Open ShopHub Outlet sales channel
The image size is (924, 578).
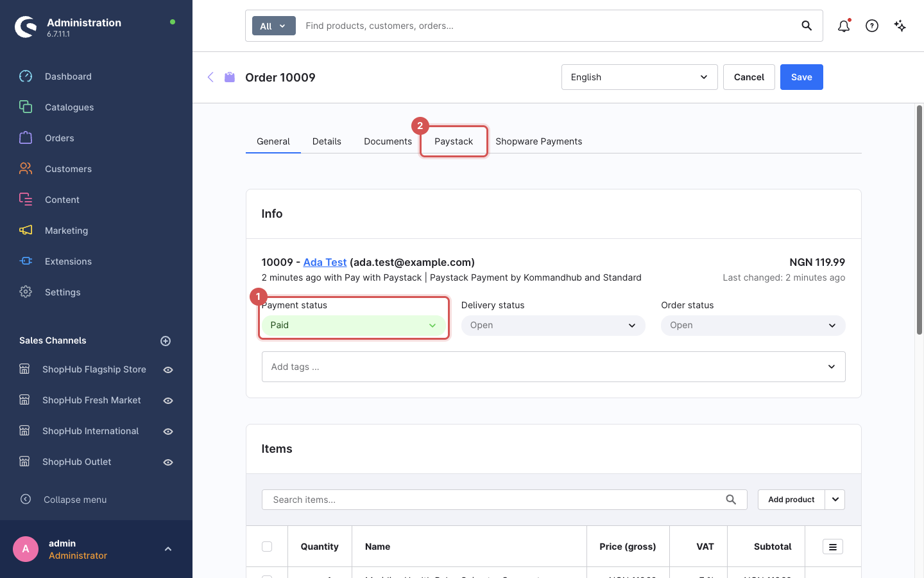pos(77,462)
